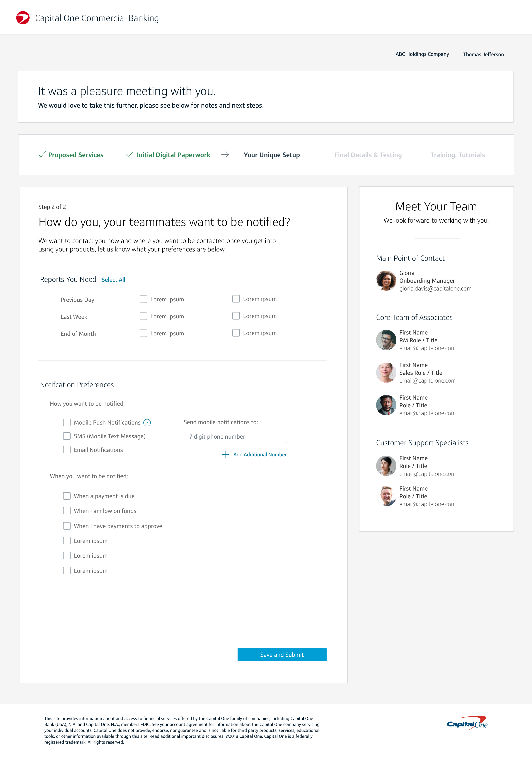This screenshot has height=757, width=532.
Task: Click the RM Role associate's avatar
Action: [x=386, y=340]
